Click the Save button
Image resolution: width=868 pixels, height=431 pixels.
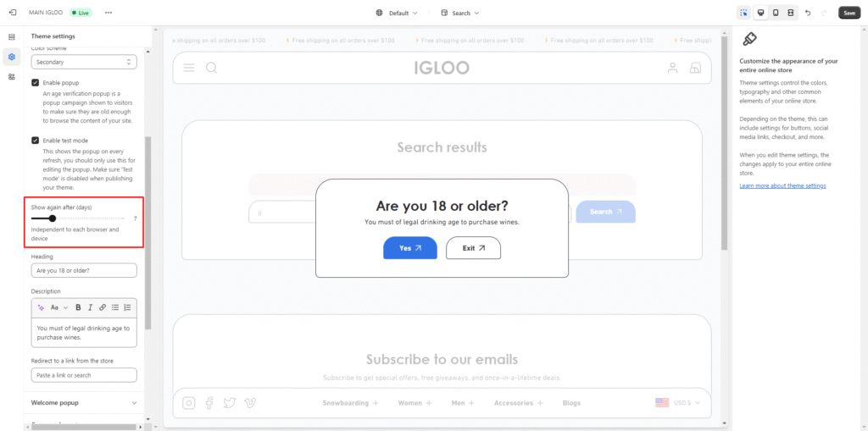click(x=849, y=13)
